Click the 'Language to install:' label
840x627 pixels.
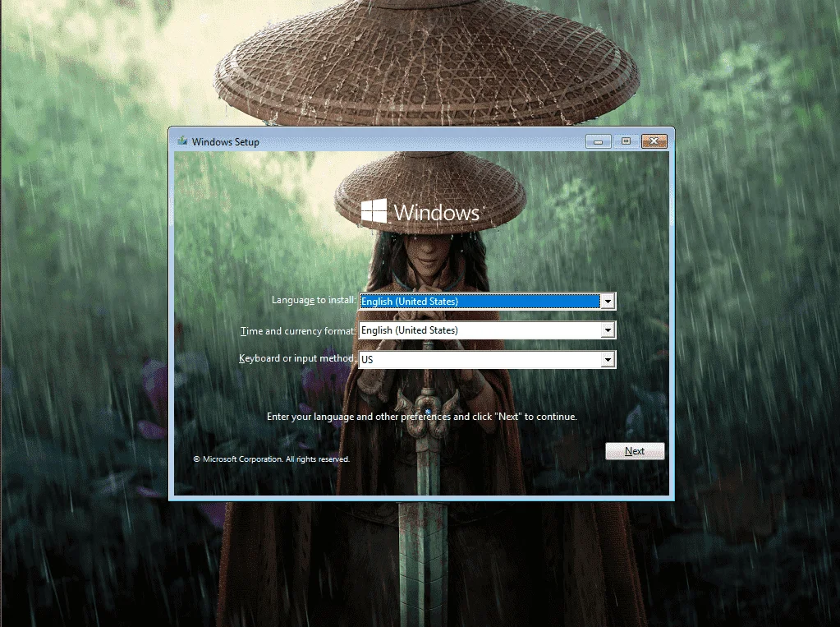coord(314,300)
